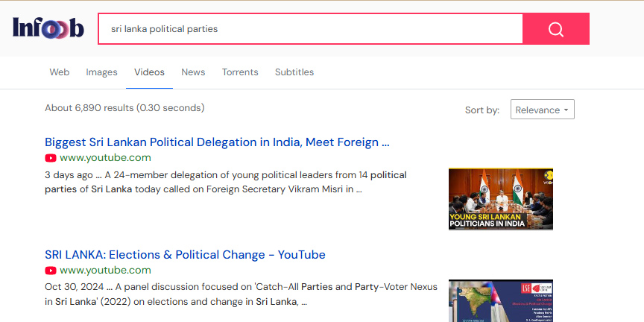Viewport: 644px width, 322px height.
Task: Open the Infoob logo homepage
Action: tap(48, 28)
